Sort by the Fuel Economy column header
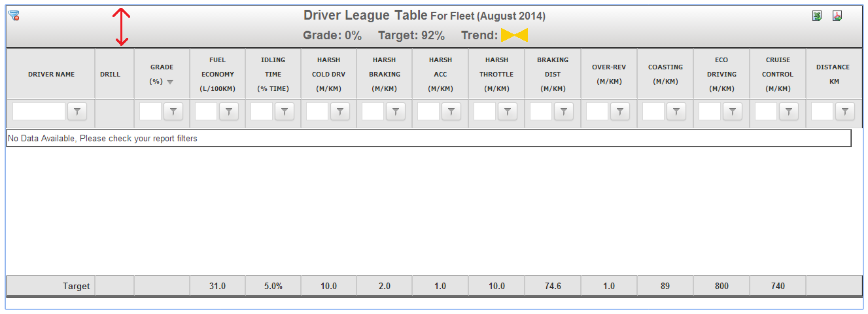Screen dimensions: 868x314 pos(218,74)
